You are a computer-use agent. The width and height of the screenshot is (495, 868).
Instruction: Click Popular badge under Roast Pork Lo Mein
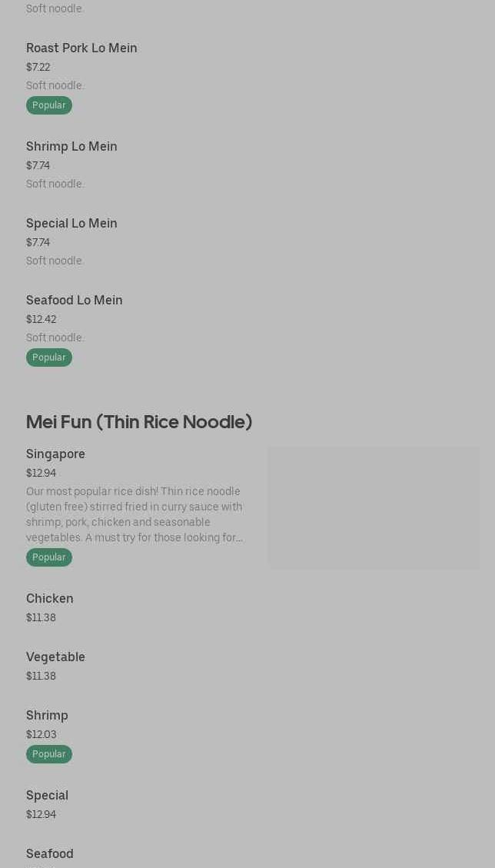point(49,105)
